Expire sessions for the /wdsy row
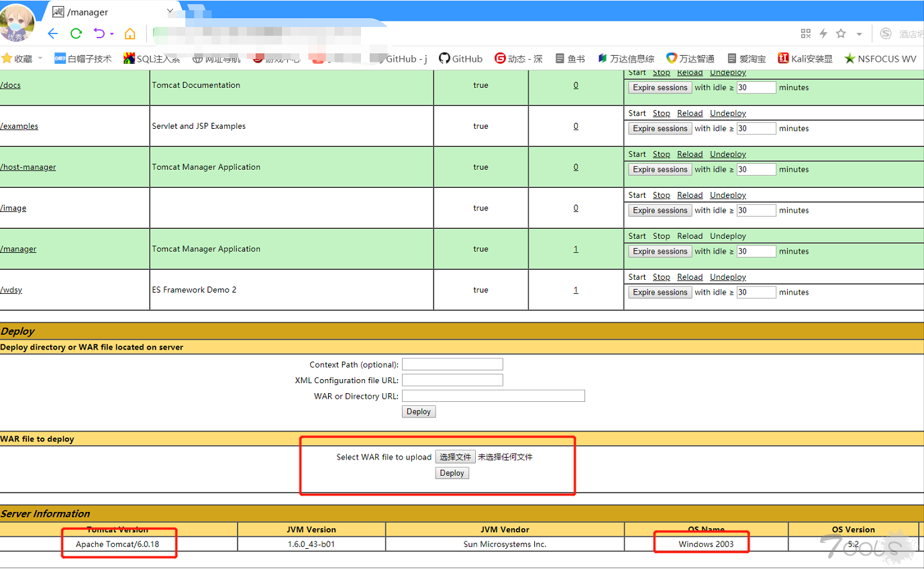The width and height of the screenshot is (924, 569). (x=660, y=292)
